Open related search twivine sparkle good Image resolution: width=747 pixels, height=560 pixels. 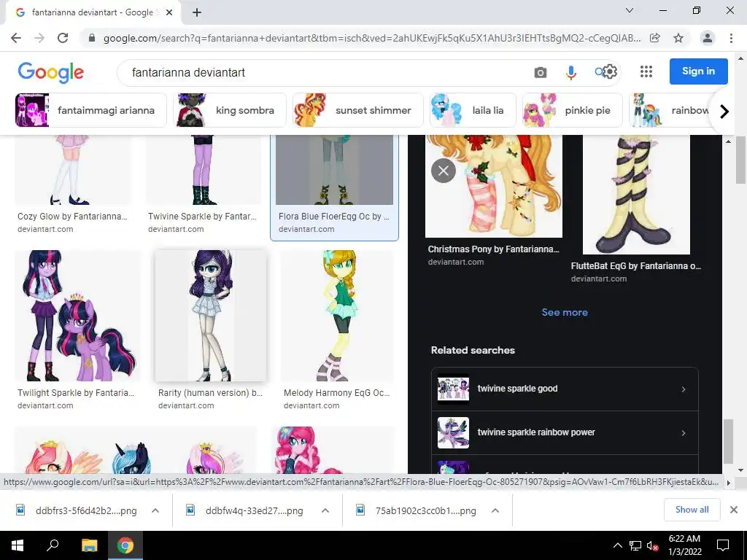click(565, 389)
